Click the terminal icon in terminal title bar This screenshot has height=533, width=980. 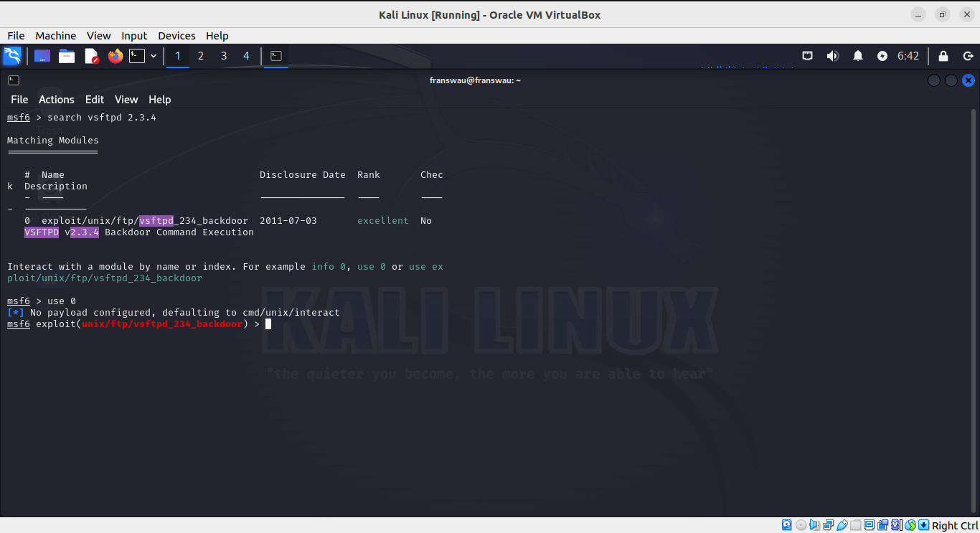pyautogui.click(x=14, y=80)
